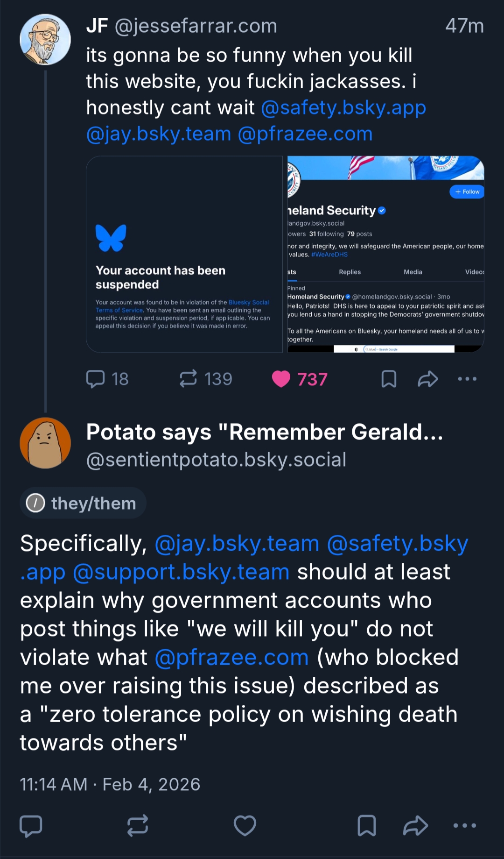Image resolution: width=504 pixels, height=859 pixels.
Task: Tap the they/them pronoun label
Action: (83, 503)
